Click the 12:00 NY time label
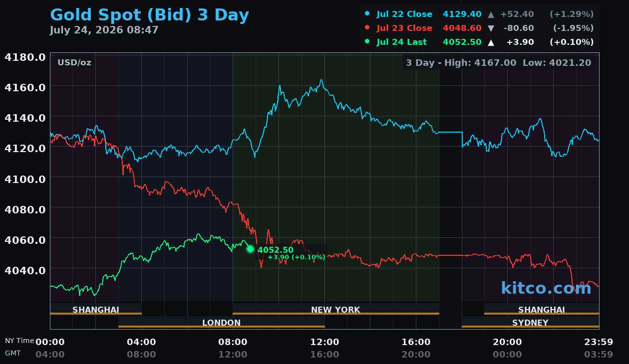 (324, 342)
